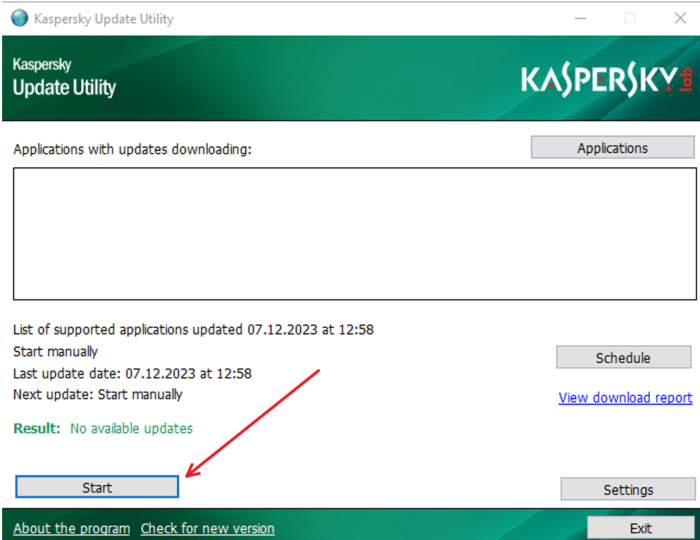Click the 'Next update: Start manually' text
Image resolution: width=700 pixels, height=540 pixels.
tap(98, 395)
